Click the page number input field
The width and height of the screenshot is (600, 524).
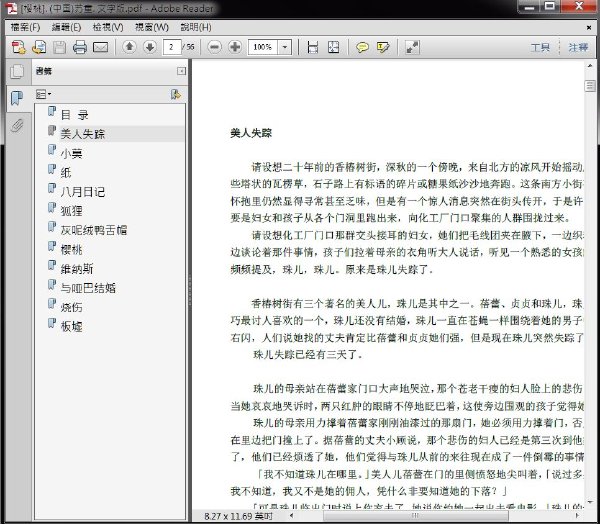tap(171, 47)
